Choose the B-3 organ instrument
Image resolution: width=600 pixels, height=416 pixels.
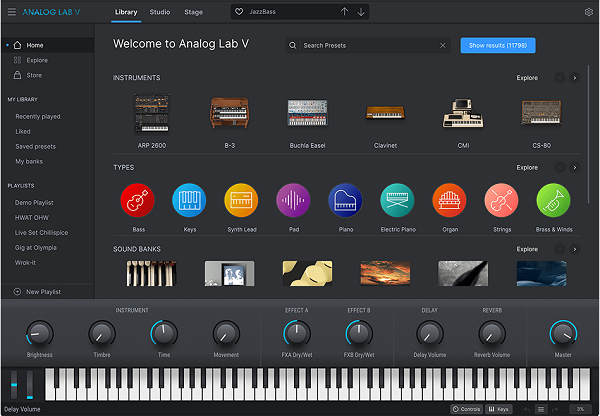click(x=230, y=113)
